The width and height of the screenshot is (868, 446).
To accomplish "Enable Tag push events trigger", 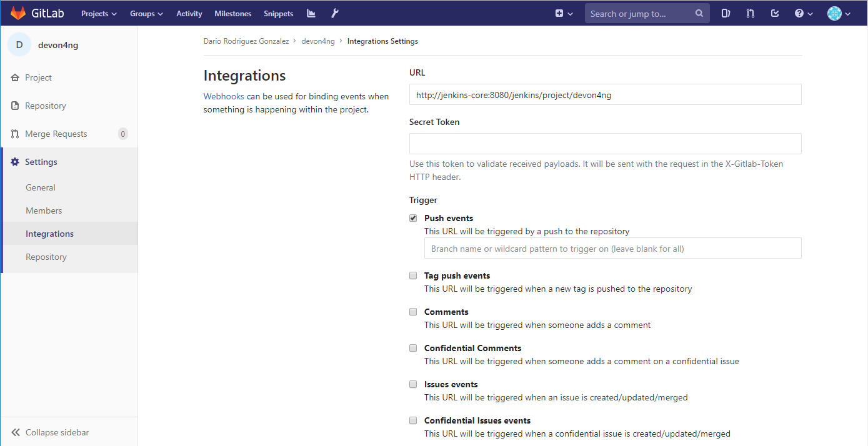I will (413, 275).
